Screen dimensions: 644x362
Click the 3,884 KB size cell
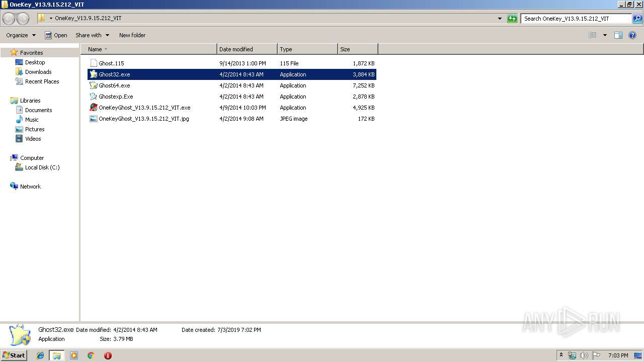363,74
